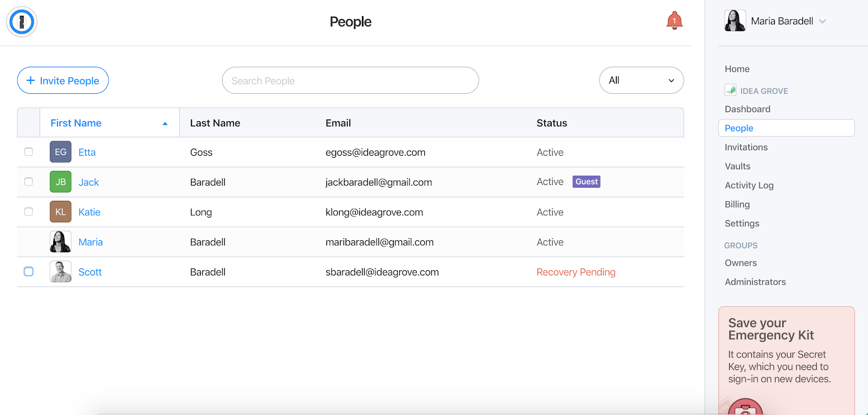Tick the checkbox for Katie Long

tap(29, 212)
